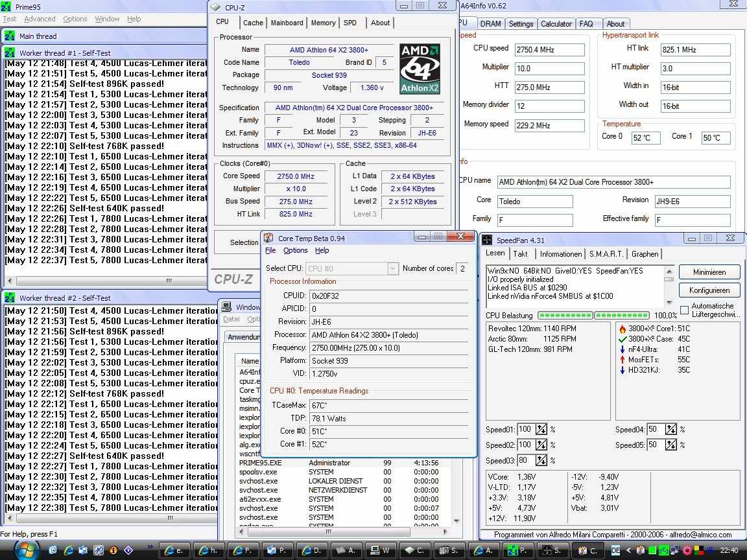Screen dimensions: 747x560
Task: Click the Speed05 spinner arrows in SpeedFan
Action: click(671, 445)
